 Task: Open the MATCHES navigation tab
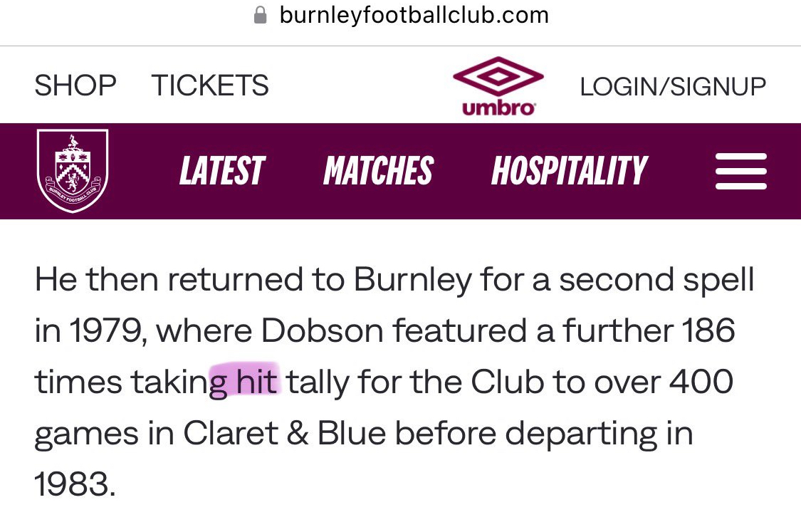(x=378, y=172)
